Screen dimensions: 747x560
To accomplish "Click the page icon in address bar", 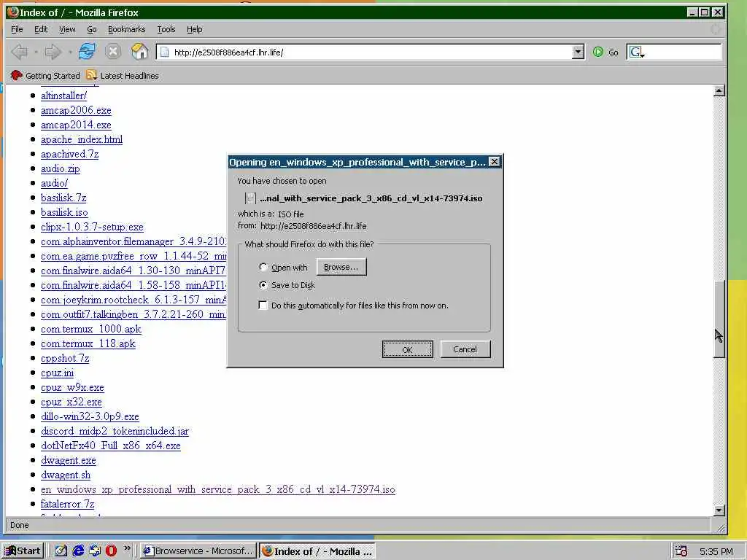I will [165, 52].
